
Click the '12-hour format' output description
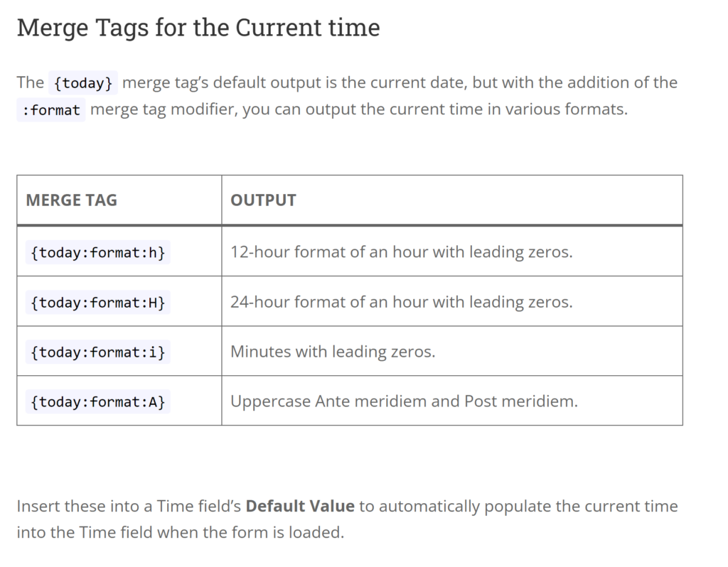(x=401, y=252)
